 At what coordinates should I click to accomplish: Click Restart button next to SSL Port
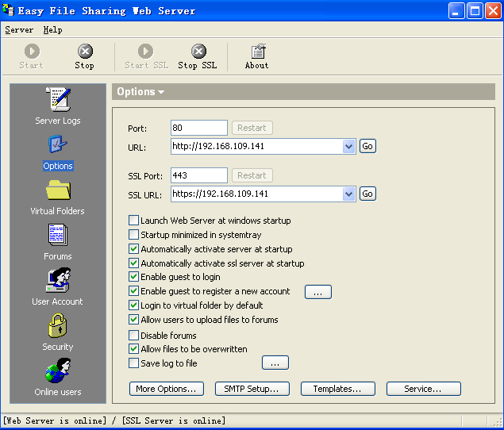(252, 175)
